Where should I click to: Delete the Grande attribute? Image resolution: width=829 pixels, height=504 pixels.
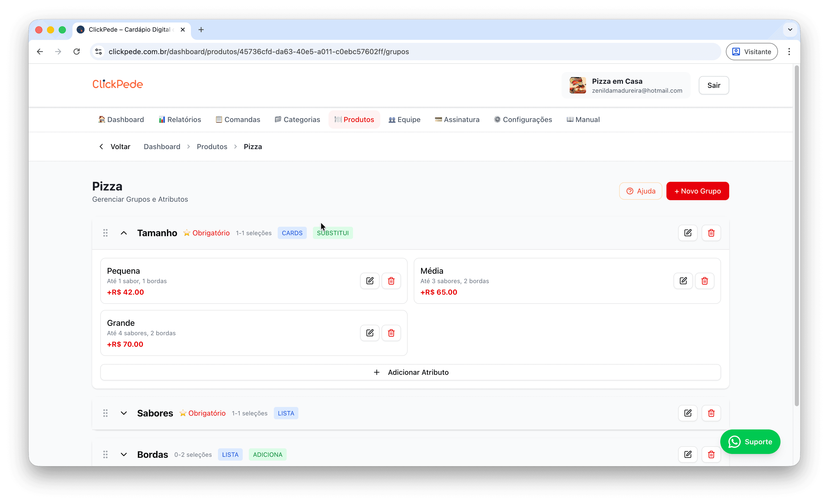tap(391, 333)
